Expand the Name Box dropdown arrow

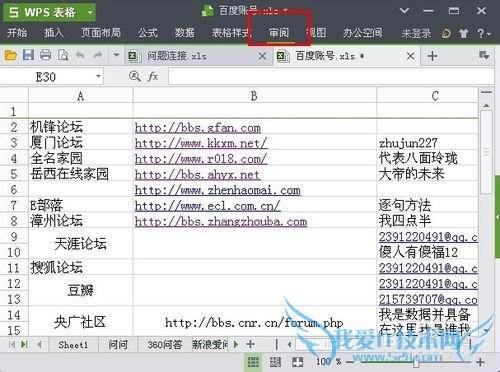pos(98,77)
